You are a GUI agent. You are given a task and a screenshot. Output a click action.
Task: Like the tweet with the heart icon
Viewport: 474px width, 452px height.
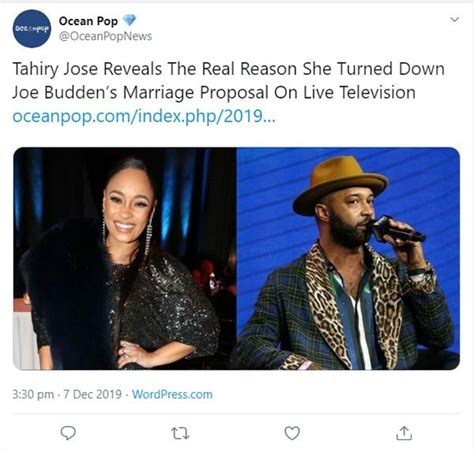pos(292,433)
